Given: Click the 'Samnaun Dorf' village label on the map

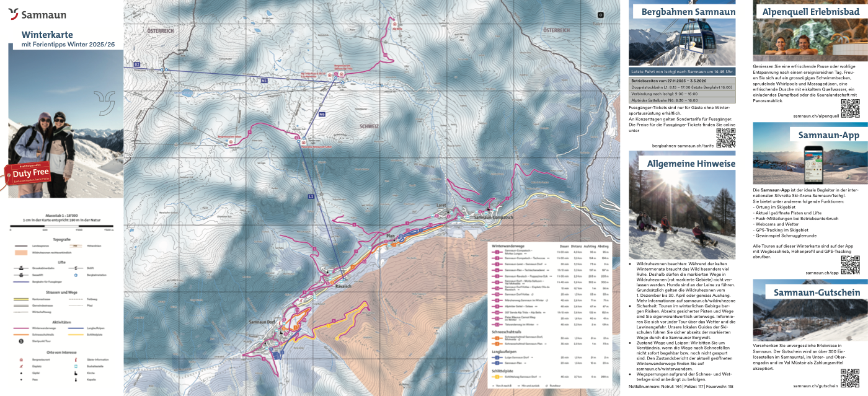Looking at the screenshot, I should [x=262, y=322].
